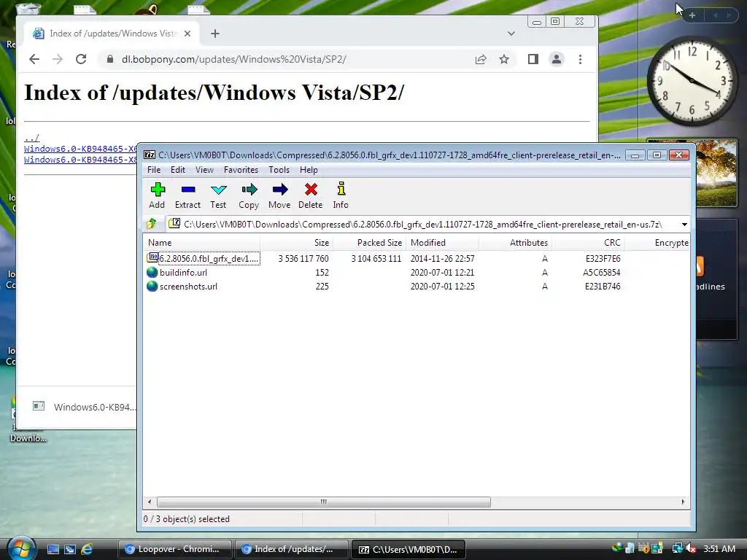Sort by Packed Size column
This screenshot has height=560, width=747.
coord(369,243)
